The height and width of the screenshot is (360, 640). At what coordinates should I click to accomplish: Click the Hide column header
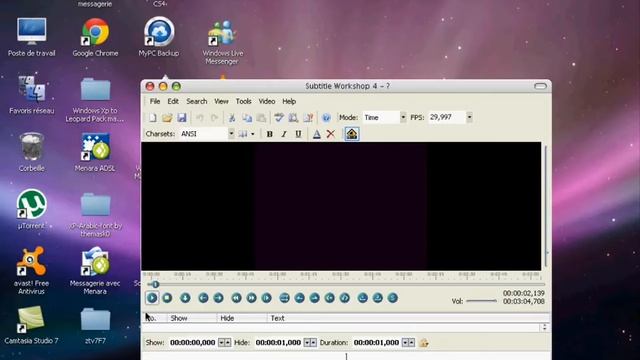pos(242,318)
